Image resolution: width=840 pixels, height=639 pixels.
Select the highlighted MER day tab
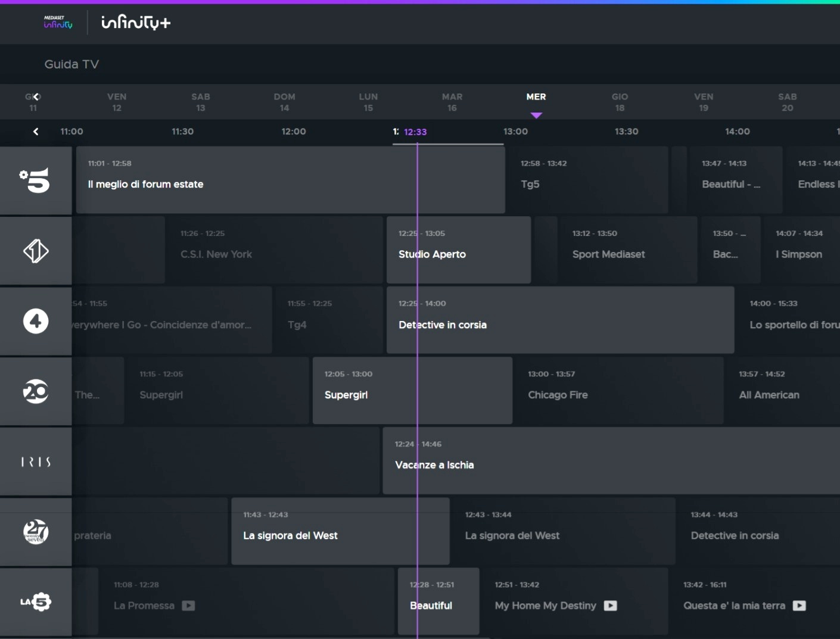pyautogui.click(x=536, y=97)
